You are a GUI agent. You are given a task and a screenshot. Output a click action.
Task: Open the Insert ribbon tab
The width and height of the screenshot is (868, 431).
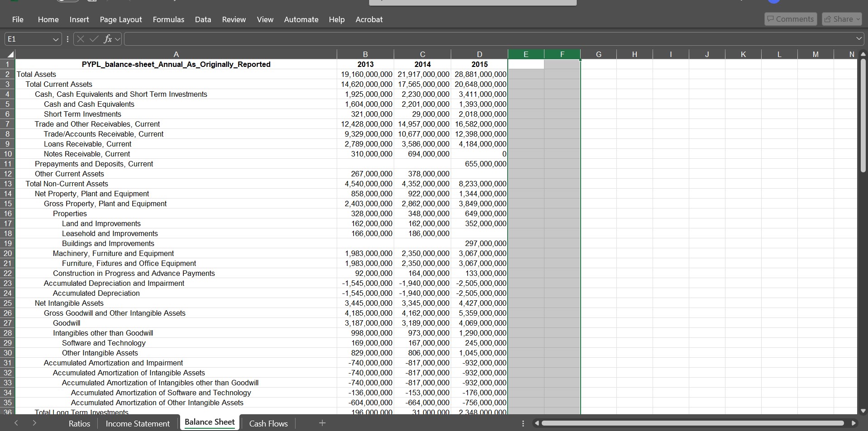tap(79, 19)
